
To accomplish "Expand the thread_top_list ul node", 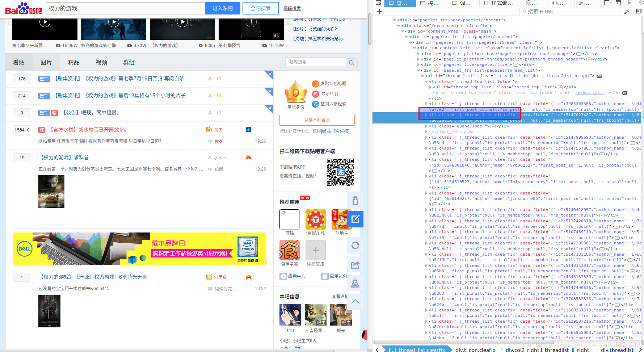I will coord(430,87).
